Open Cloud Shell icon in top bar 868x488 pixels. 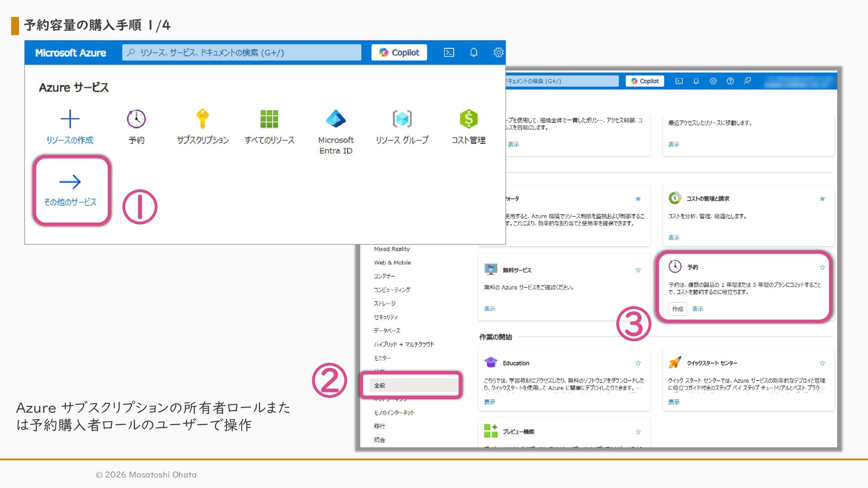[x=448, y=52]
